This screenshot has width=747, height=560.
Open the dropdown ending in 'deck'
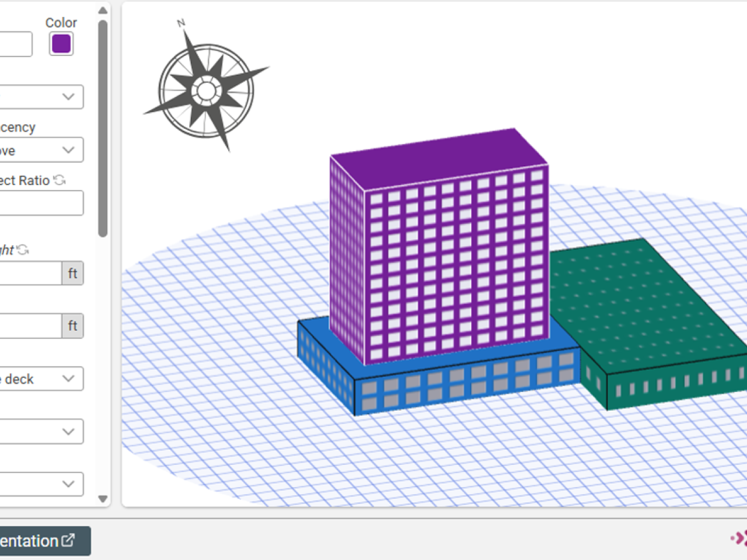pyautogui.click(x=41, y=379)
